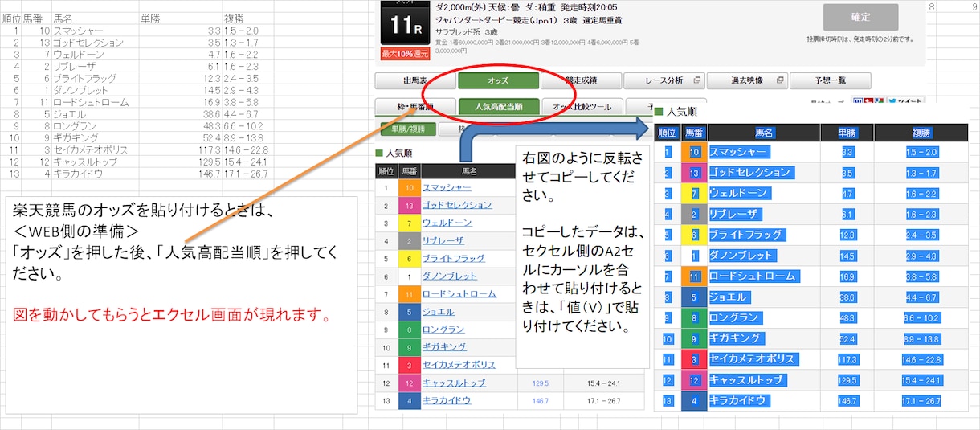The width and height of the screenshot is (980, 430).
Task: Select Excel cell スマッシャー in 馬名 column
Action: [x=95, y=30]
